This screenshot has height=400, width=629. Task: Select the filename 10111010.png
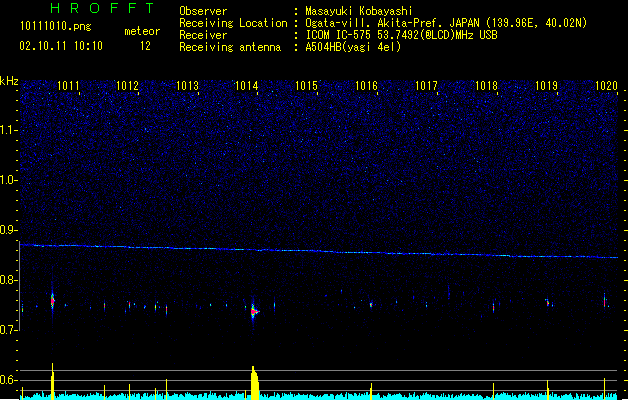coord(56,26)
